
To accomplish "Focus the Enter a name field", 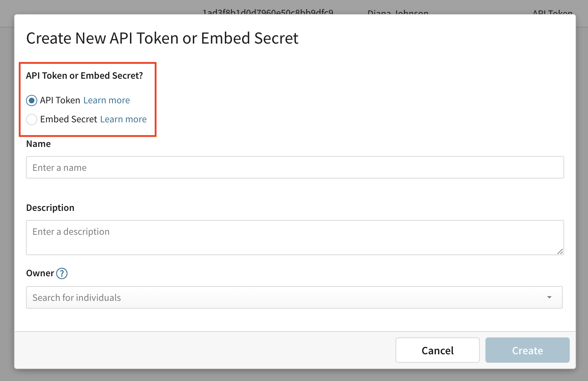I will pos(295,167).
